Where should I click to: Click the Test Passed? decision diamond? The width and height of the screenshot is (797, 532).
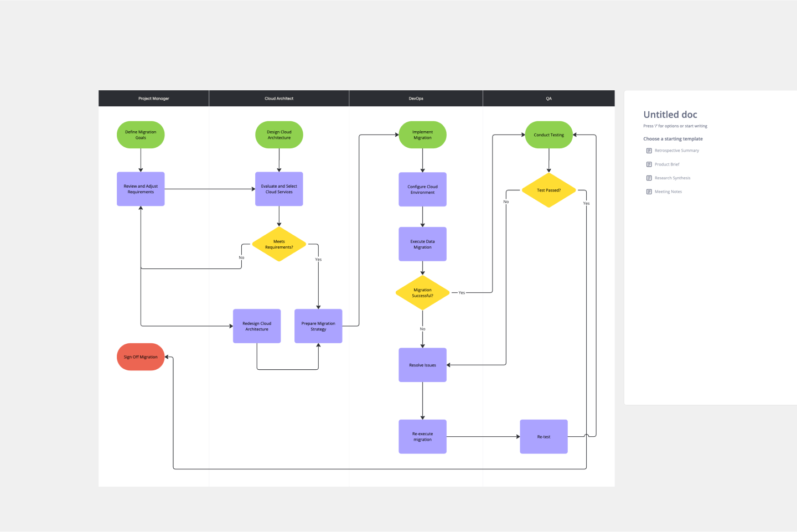[x=548, y=190]
